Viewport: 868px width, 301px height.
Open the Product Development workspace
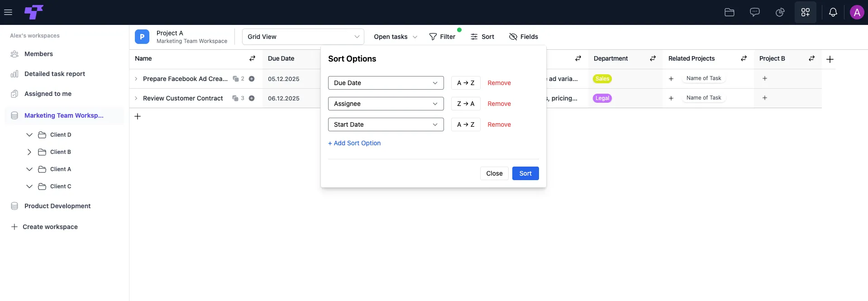coord(57,206)
